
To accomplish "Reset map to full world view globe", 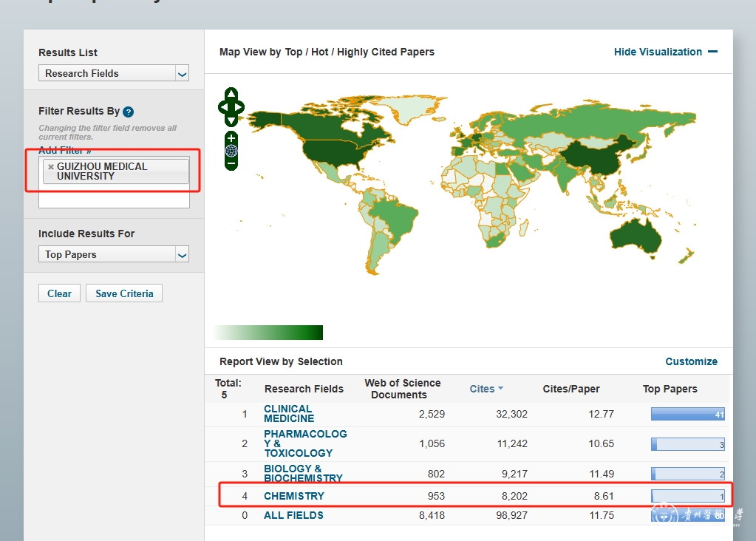I will (x=231, y=151).
